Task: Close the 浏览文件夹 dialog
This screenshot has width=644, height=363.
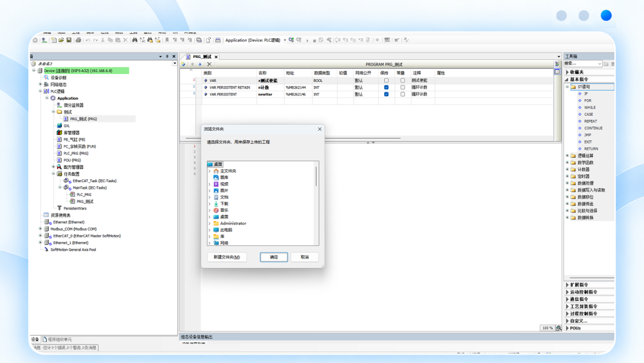Action: (320, 129)
